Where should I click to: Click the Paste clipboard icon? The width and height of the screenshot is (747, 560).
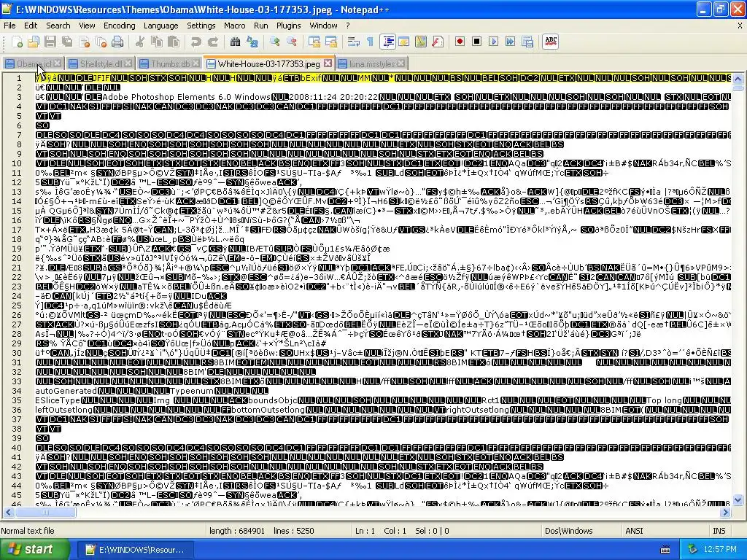tap(174, 42)
